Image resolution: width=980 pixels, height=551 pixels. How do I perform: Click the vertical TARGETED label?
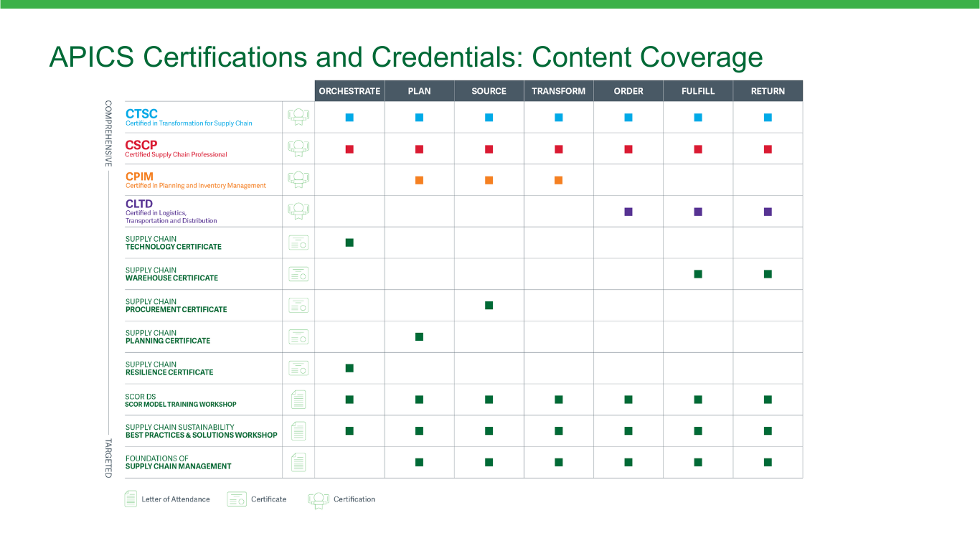pos(108,458)
